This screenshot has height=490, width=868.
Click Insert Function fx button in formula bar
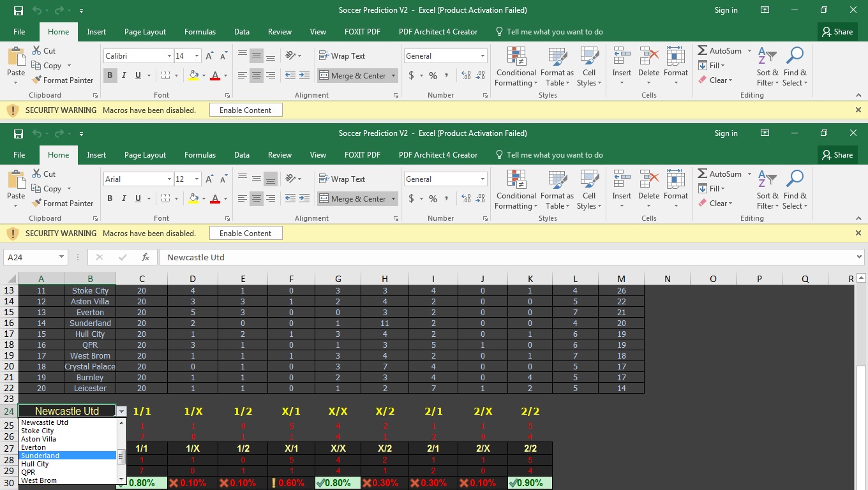point(146,257)
